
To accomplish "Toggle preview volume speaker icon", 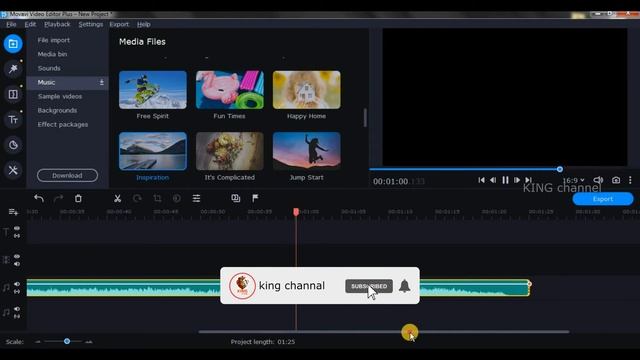I will tap(598, 180).
